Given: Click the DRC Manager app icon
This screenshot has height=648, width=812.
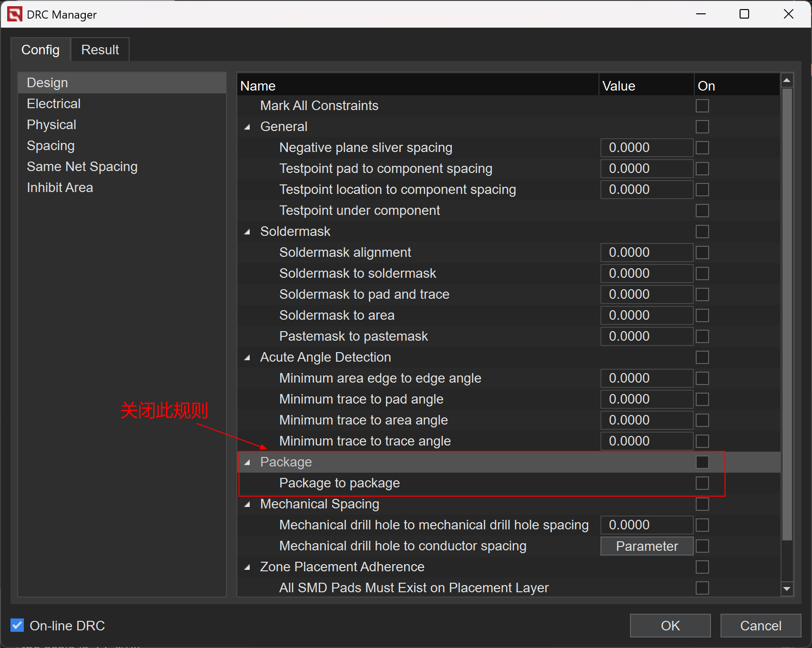Looking at the screenshot, I should (x=14, y=14).
